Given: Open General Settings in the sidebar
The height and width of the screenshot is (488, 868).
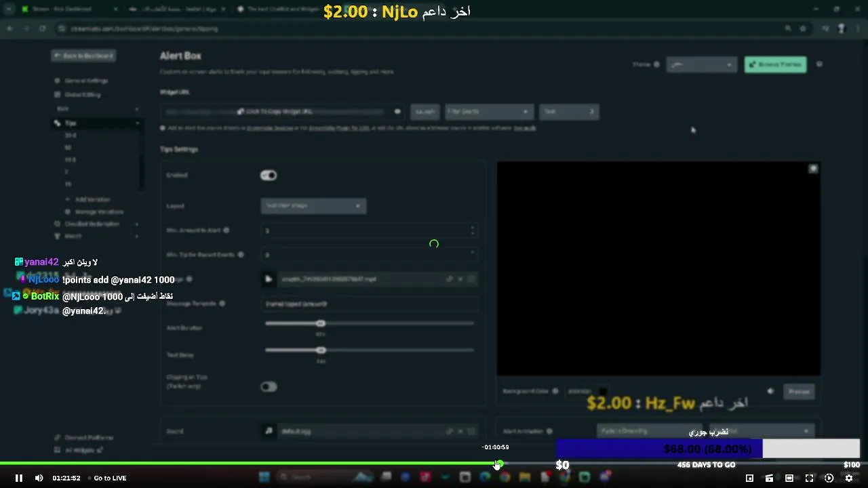Looking at the screenshot, I should pos(86,81).
